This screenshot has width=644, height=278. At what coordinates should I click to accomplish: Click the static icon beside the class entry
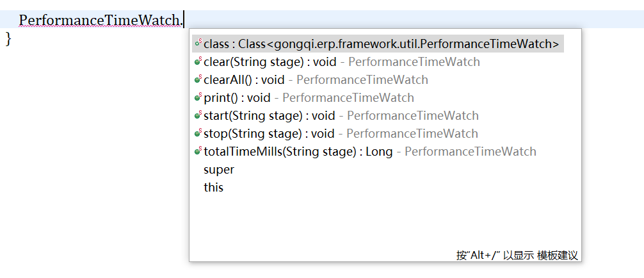198,44
